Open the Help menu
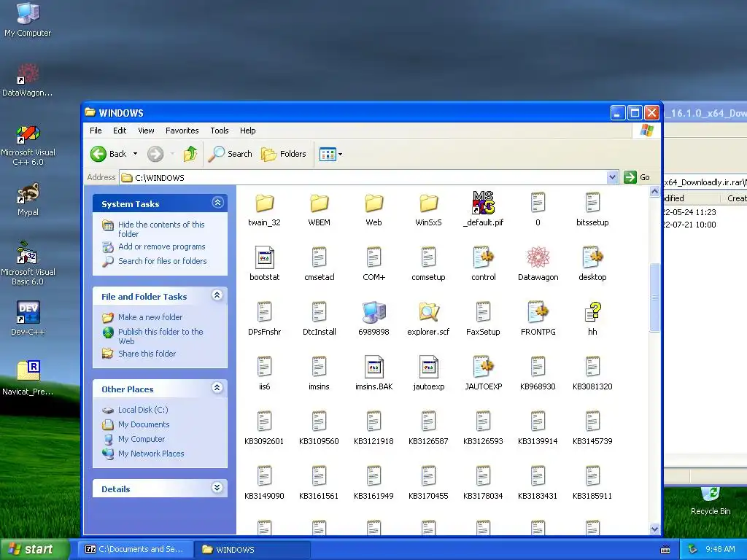 coord(248,131)
